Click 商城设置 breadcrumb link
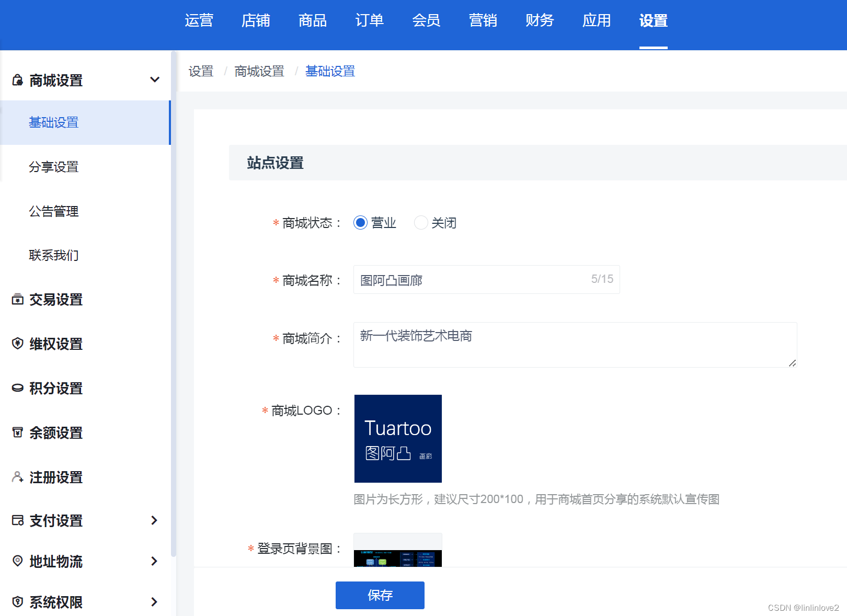The image size is (847, 616). (x=259, y=71)
